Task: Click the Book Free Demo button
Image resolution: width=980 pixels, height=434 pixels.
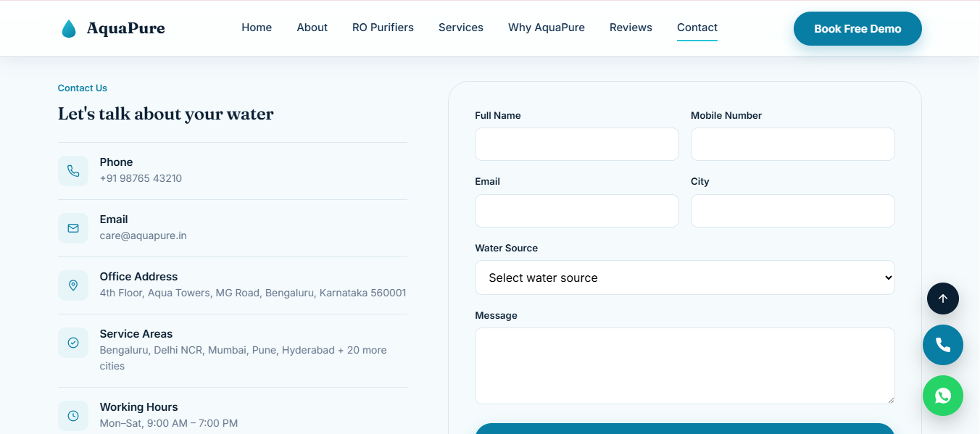Action: (x=857, y=29)
